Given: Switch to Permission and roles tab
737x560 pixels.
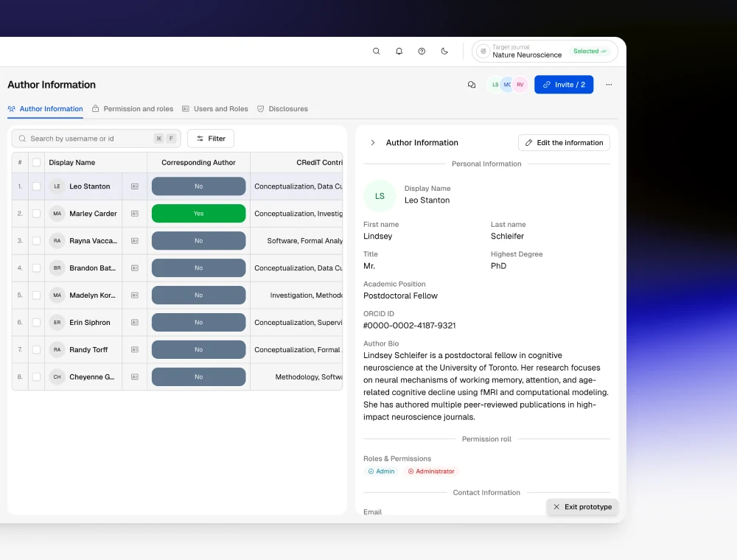Looking at the screenshot, I should click(x=133, y=109).
